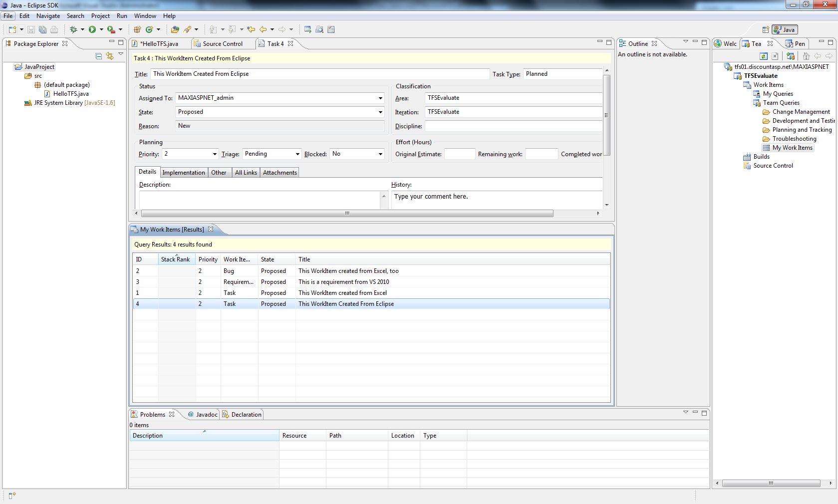Image resolution: width=838 pixels, height=504 pixels.
Task: Click the grayed-out X icon in Team Explorer toolbar
Action: coord(775,56)
